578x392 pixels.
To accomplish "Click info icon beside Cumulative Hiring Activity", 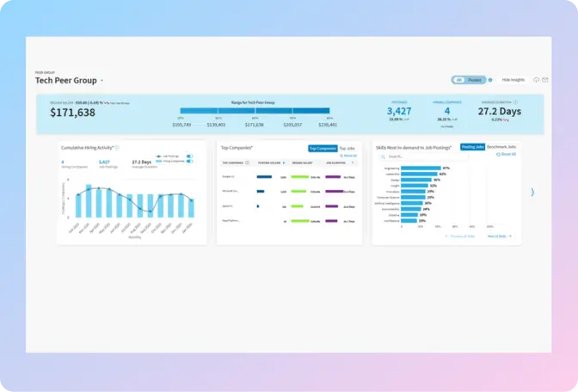I will pos(117,148).
